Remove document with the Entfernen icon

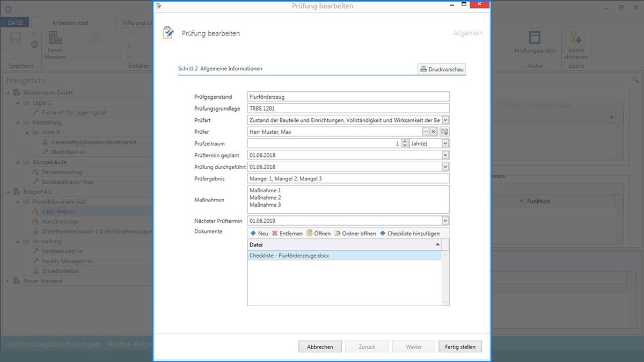(x=275, y=234)
